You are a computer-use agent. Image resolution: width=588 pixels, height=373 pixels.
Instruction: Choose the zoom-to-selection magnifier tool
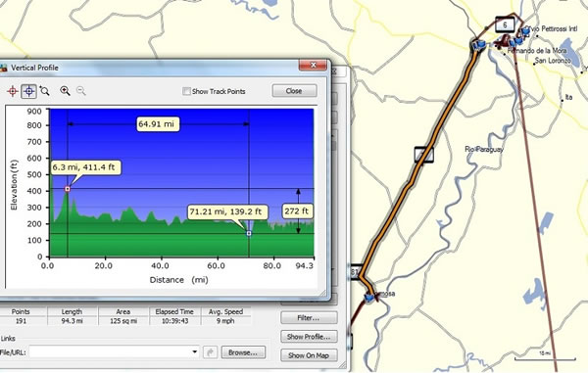click(44, 91)
